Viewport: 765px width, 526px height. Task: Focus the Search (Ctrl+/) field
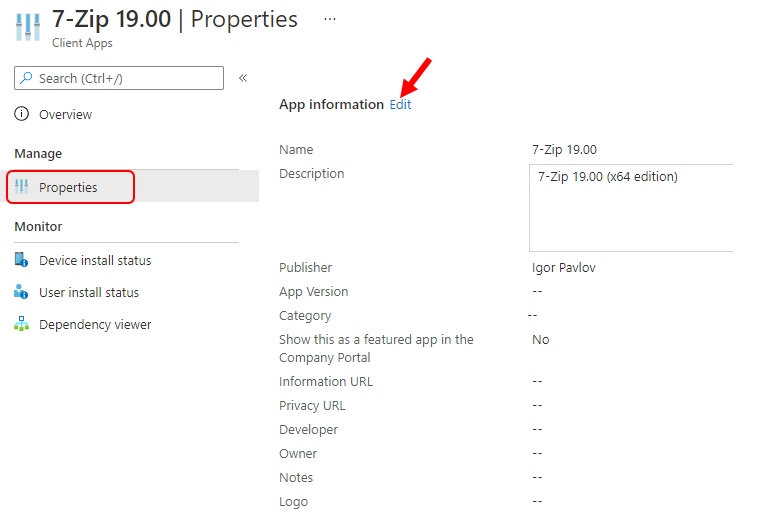click(119, 78)
